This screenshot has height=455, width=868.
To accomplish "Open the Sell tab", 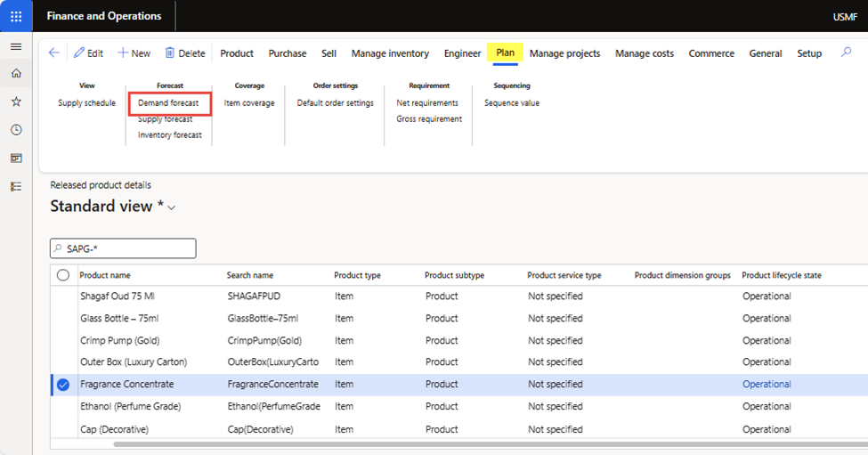I will 329,53.
